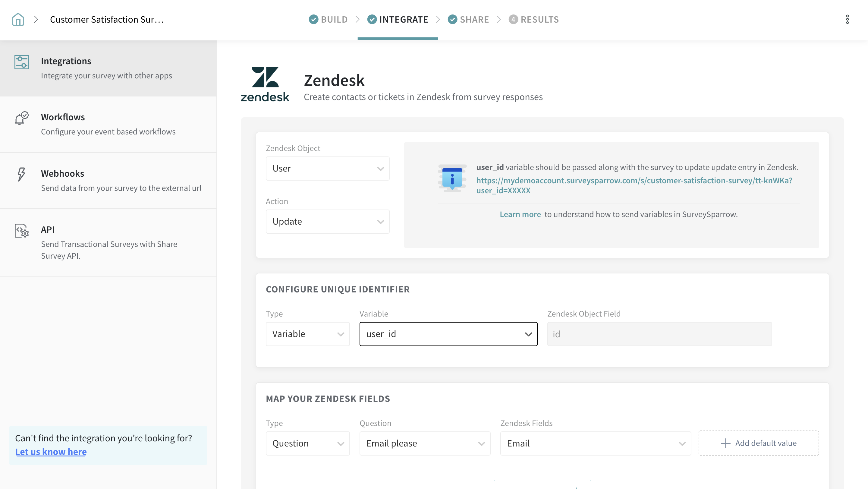Open the Action Update dropdown
This screenshot has width=868, height=489.
point(327,221)
